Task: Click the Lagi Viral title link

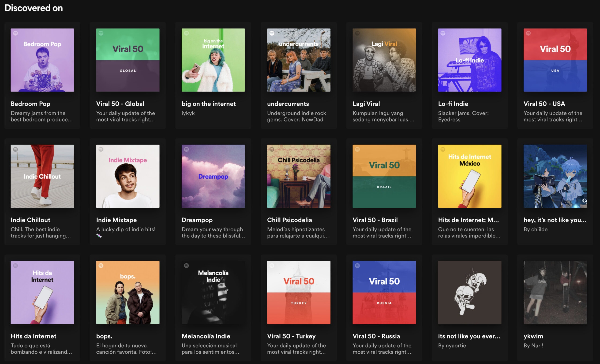Action: coord(366,104)
